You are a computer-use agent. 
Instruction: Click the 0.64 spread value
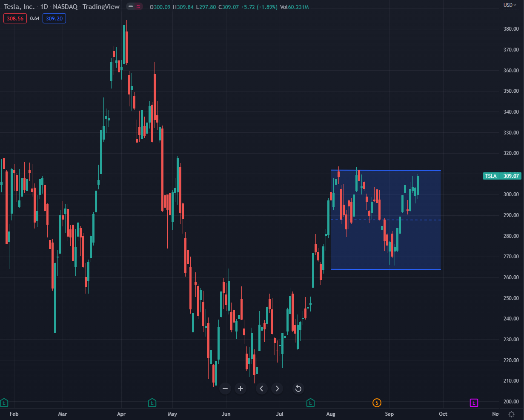click(35, 18)
